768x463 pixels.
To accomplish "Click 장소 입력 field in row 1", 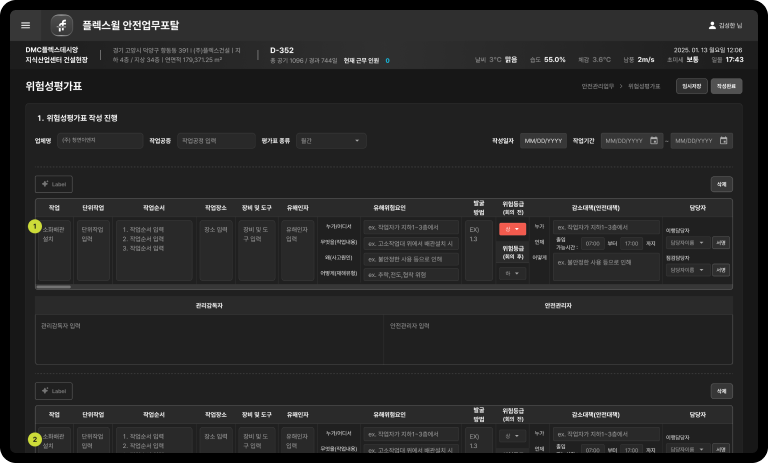I will pos(216,250).
